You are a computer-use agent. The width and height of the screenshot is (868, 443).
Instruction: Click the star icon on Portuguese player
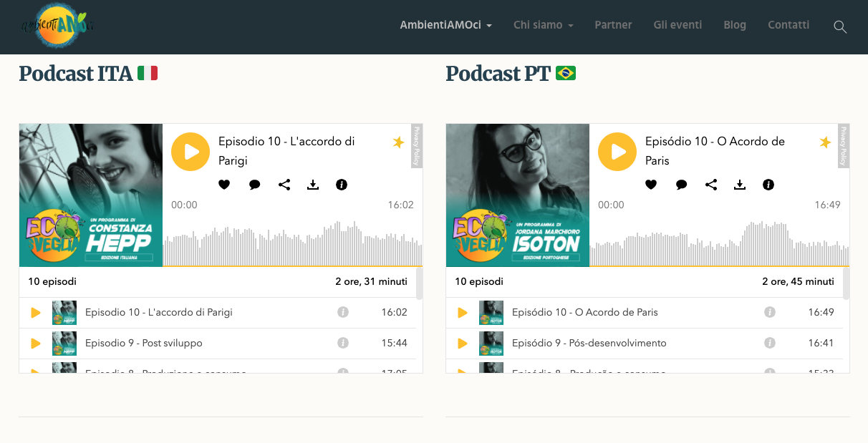(x=825, y=142)
